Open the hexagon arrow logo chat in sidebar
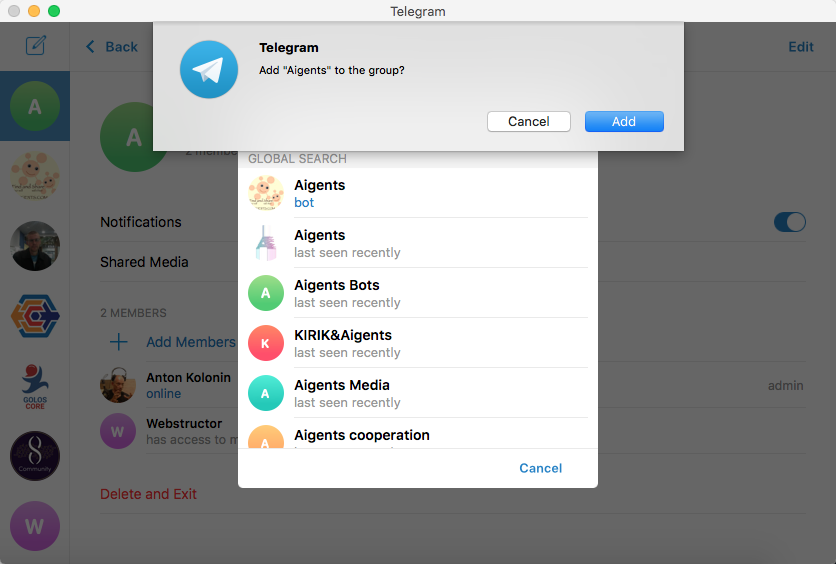The height and width of the screenshot is (564, 836). point(35,316)
